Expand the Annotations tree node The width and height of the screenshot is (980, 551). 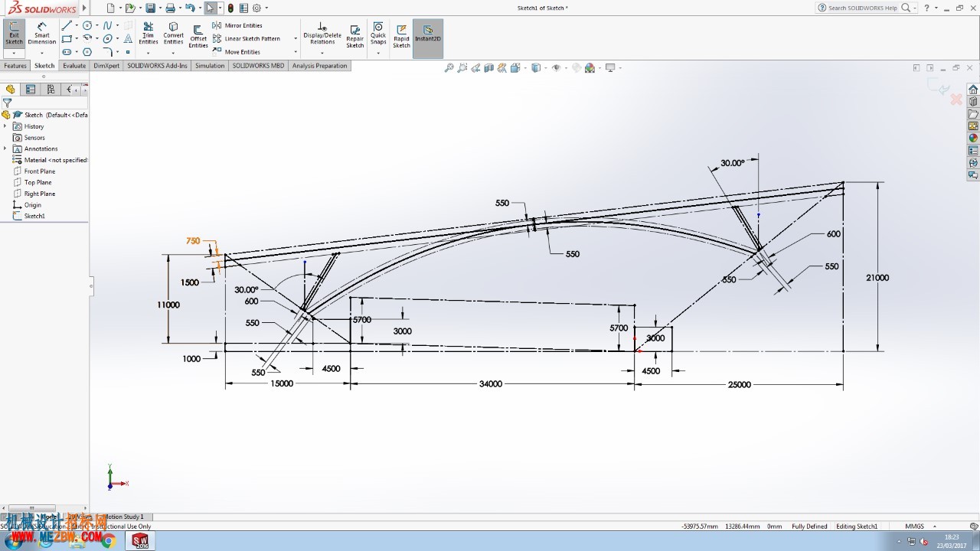[5, 148]
